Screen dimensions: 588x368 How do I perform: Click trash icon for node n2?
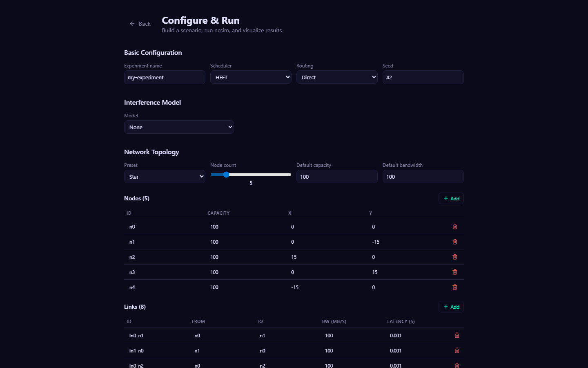(454, 257)
